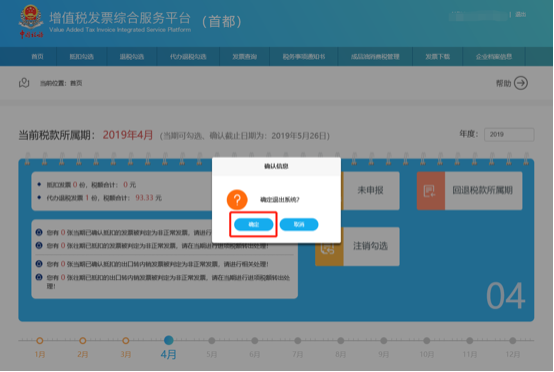This screenshot has height=372, width=554.
Task: Open the 发票查询 menu item
Action: pos(244,57)
